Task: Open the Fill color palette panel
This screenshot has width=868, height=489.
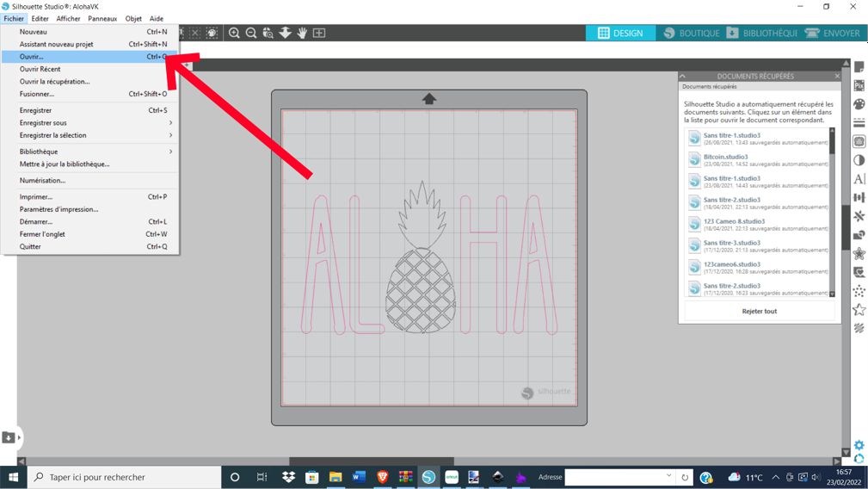Action: pos(859,104)
